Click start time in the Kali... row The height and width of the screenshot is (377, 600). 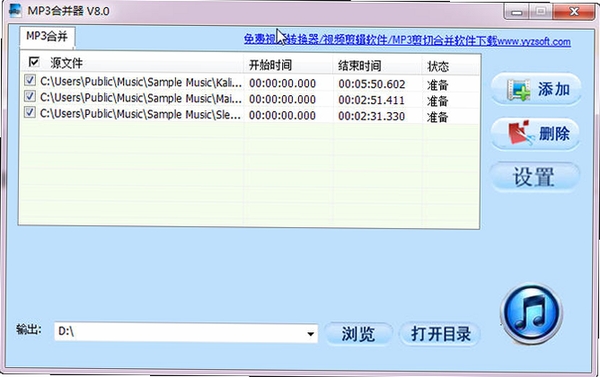(x=282, y=83)
